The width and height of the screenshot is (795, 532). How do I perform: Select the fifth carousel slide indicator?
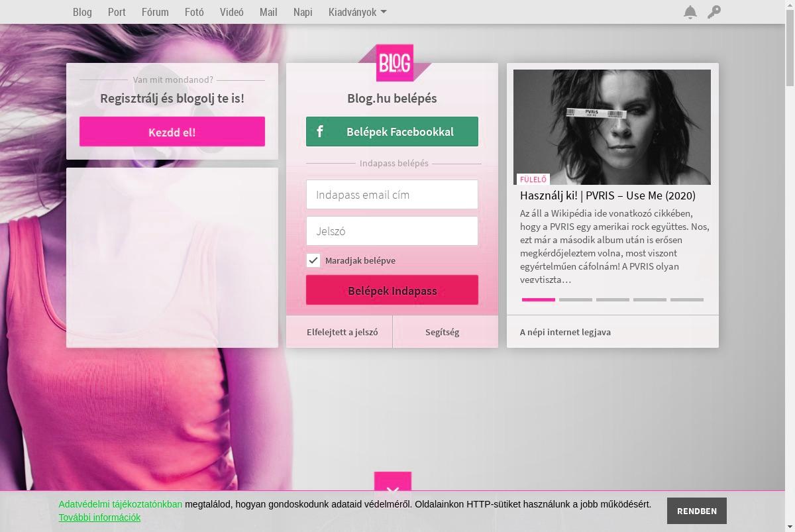pyautogui.click(x=687, y=299)
